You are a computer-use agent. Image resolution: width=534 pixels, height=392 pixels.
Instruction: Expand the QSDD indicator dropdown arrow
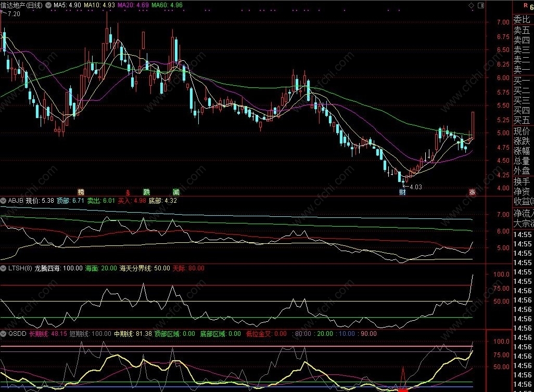[4, 334]
